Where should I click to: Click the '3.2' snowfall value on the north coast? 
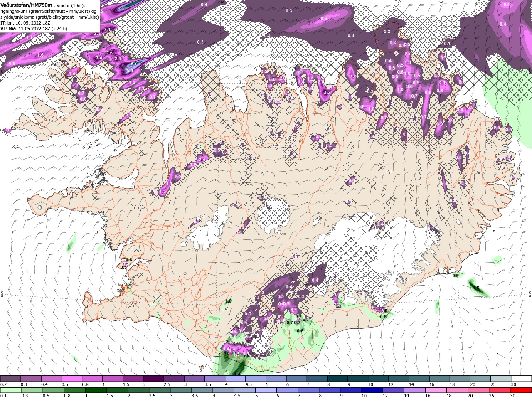click(327, 92)
